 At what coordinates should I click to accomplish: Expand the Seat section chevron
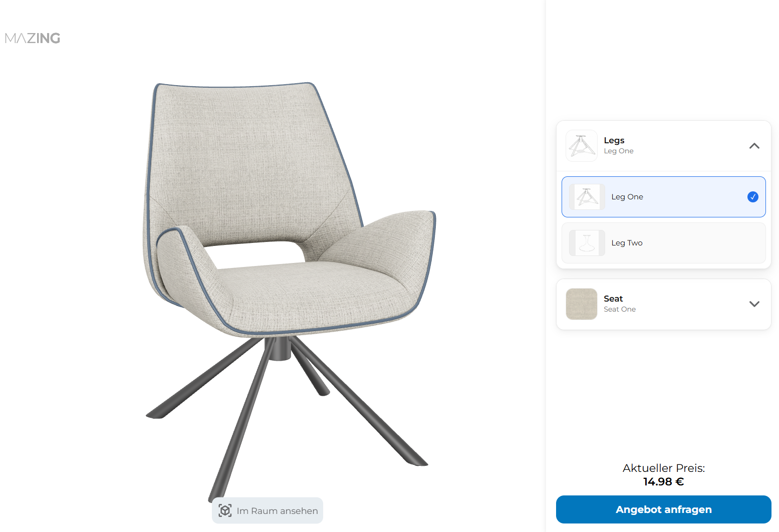tap(754, 304)
